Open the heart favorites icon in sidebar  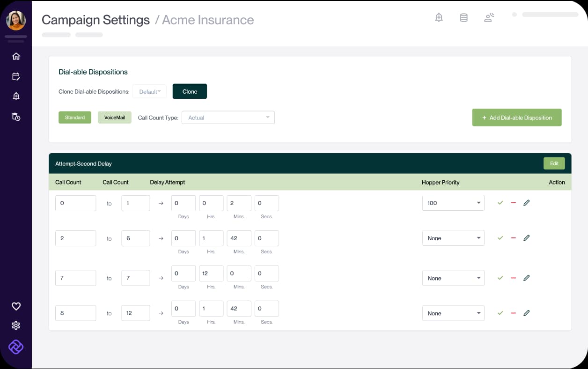coord(16,306)
